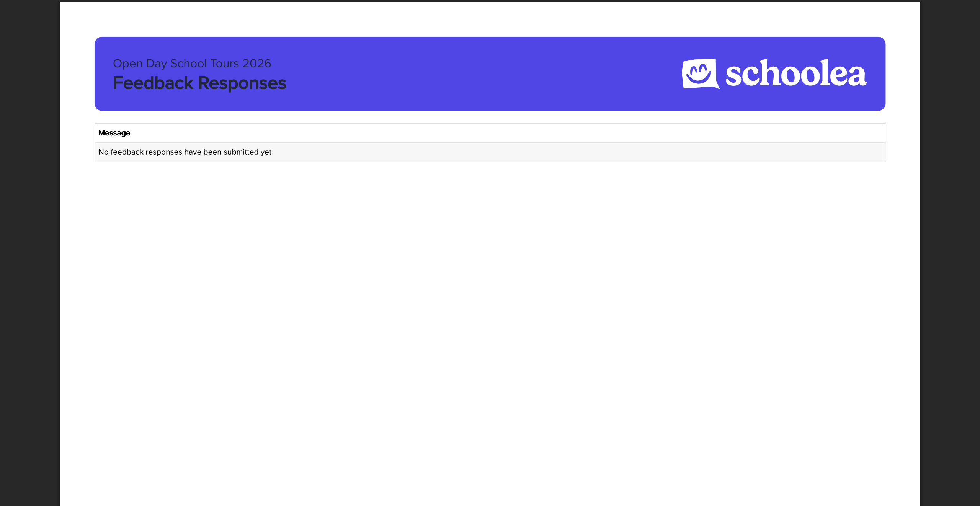
Task: Click the grey table row
Action: (489, 152)
